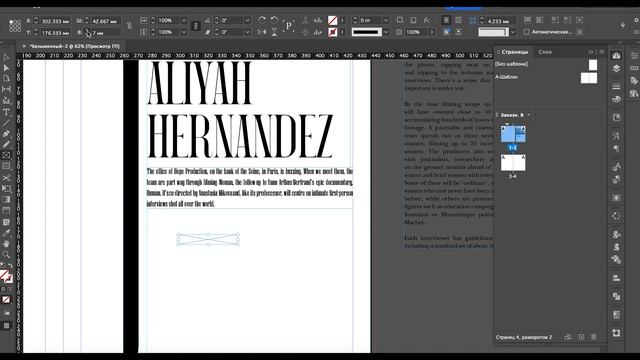Open stroke weight dropdown
Image resolution: width=640 pixels, height=360 pixels.
tap(386, 20)
